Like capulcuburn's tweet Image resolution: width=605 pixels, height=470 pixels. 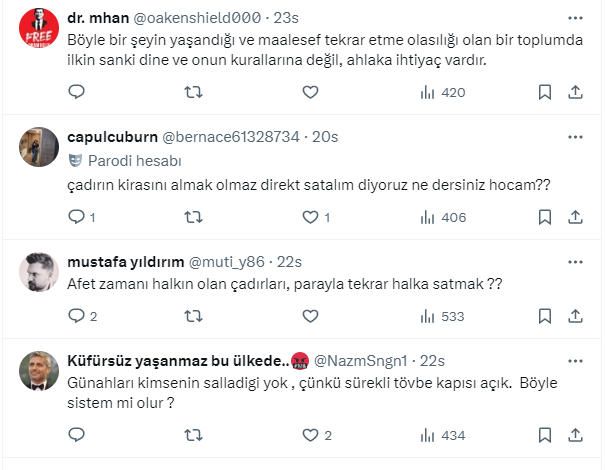pos(310,217)
